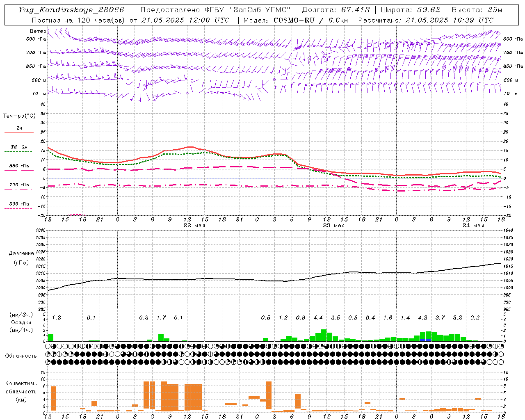The width and height of the screenshot is (525, 420).
Task: Click the Давление pressure panel label
Action: (x=21, y=253)
